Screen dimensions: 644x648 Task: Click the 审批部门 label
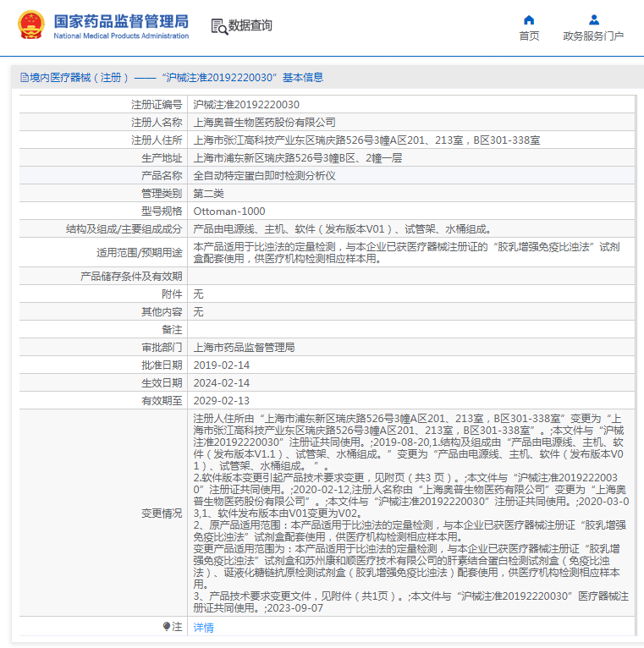[x=162, y=347]
